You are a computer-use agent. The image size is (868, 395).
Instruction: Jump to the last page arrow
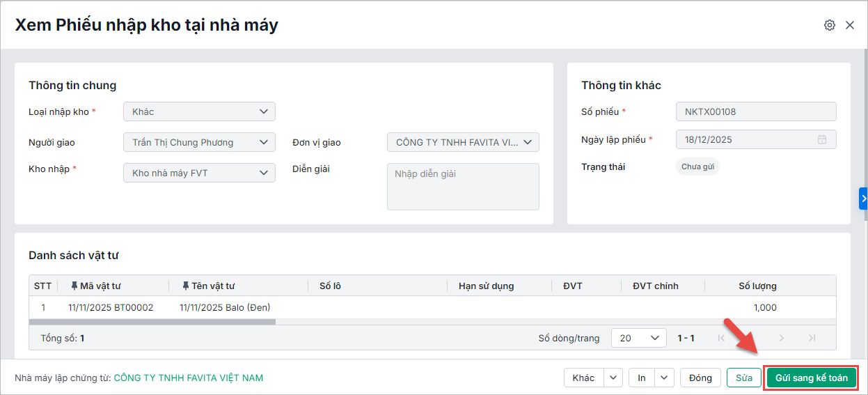point(812,338)
